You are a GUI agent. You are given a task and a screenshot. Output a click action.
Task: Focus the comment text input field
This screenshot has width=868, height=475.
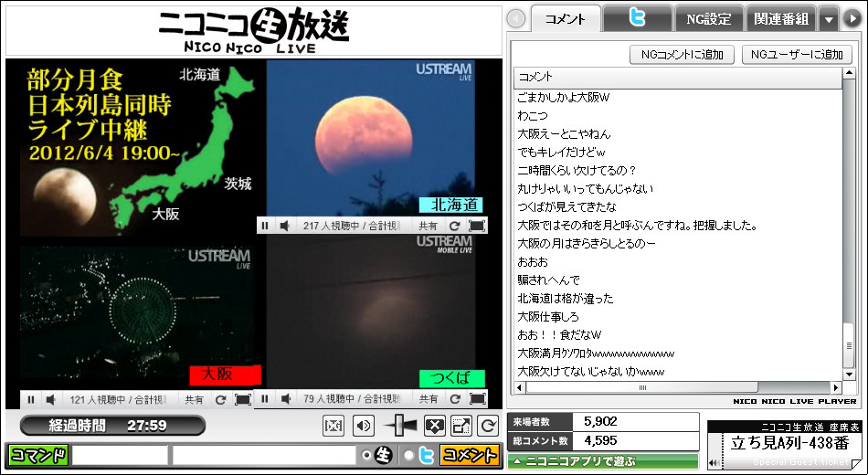[x=264, y=456]
